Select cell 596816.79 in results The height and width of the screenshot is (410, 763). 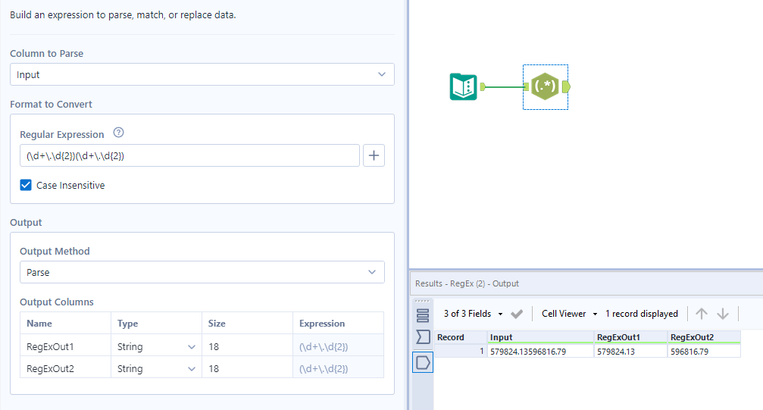click(x=704, y=351)
